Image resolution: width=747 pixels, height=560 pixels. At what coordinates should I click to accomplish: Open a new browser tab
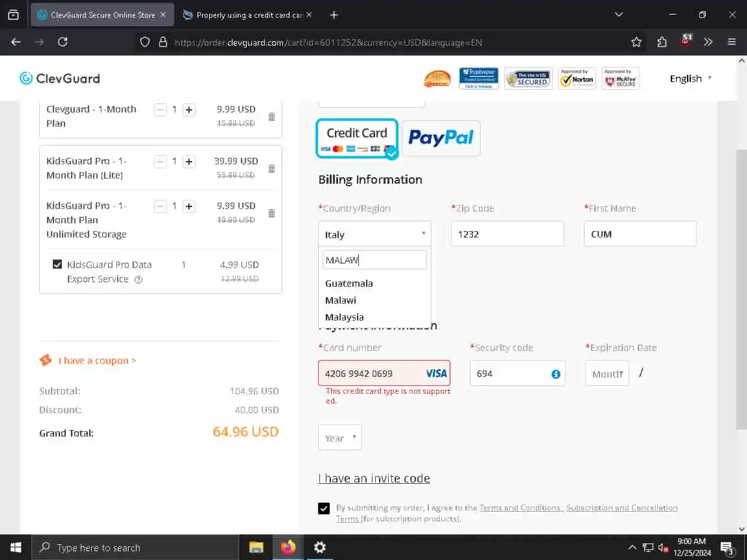(x=334, y=15)
